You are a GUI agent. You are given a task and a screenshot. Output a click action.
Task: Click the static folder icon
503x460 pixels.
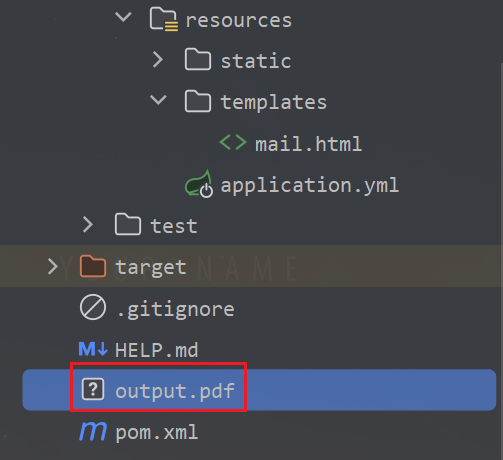click(x=198, y=59)
